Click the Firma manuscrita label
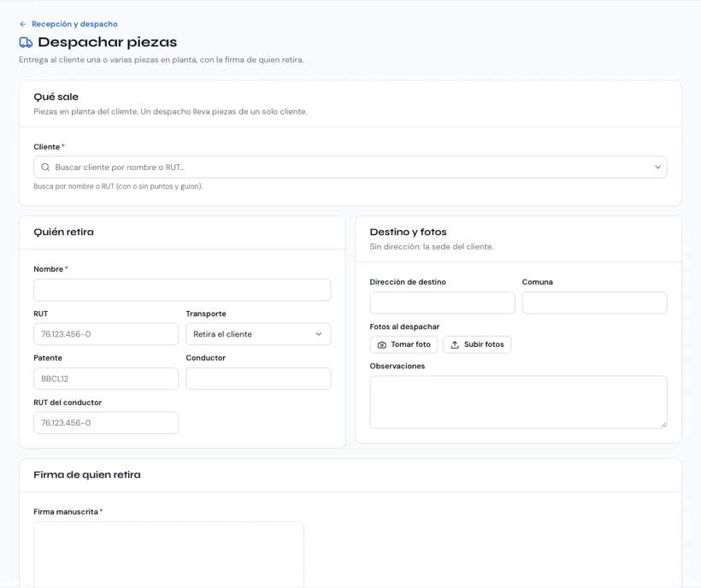 pos(66,512)
